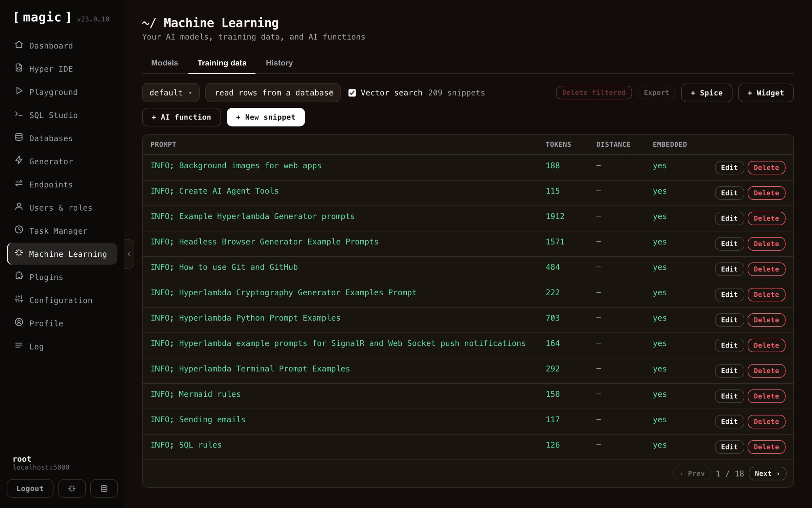Click the + AI function button
The width and height of the screenshot is (812, 508).
point(181,117)
